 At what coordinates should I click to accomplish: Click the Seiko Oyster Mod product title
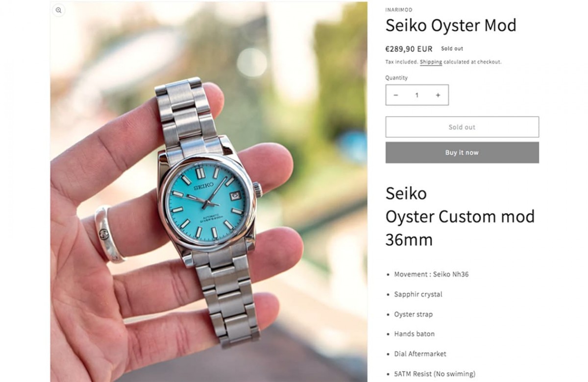451,25
